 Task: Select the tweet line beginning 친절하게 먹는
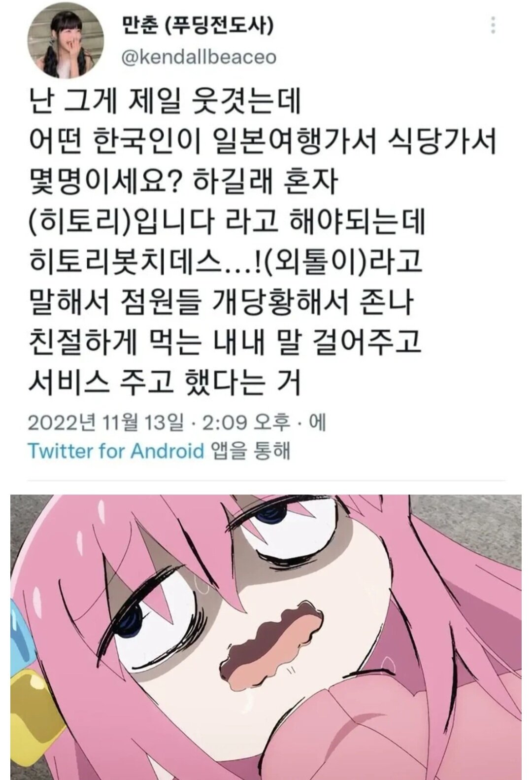coord(225,342)
